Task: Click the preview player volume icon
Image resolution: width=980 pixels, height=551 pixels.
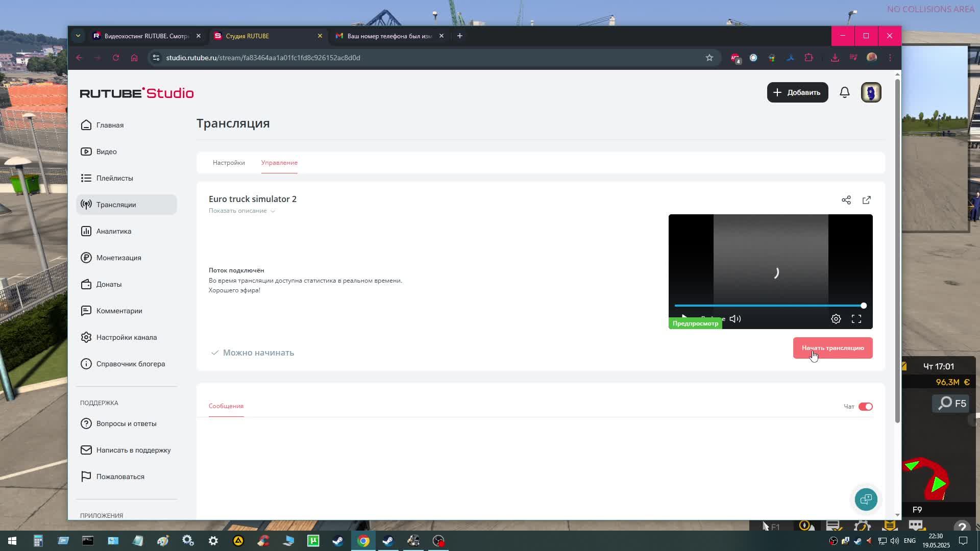Action: [x=735, y=319]
